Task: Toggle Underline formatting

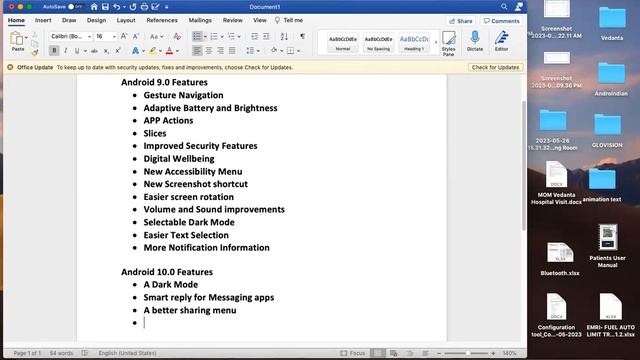Action: (77, 51)
